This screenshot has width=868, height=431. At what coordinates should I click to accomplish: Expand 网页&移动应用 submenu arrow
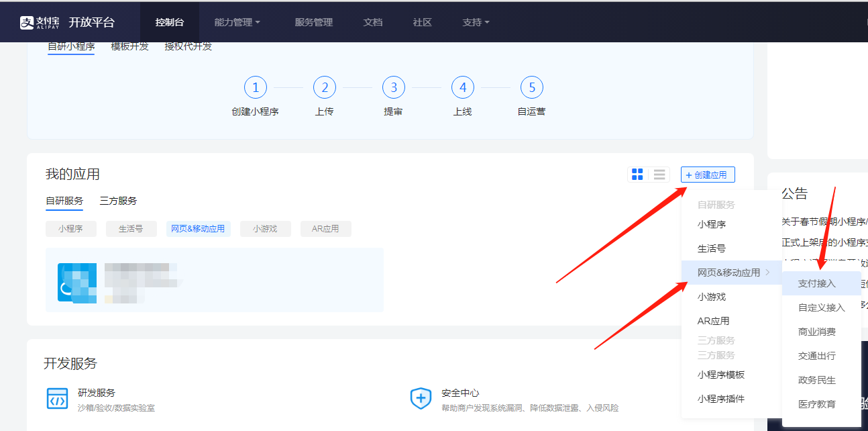767,273
